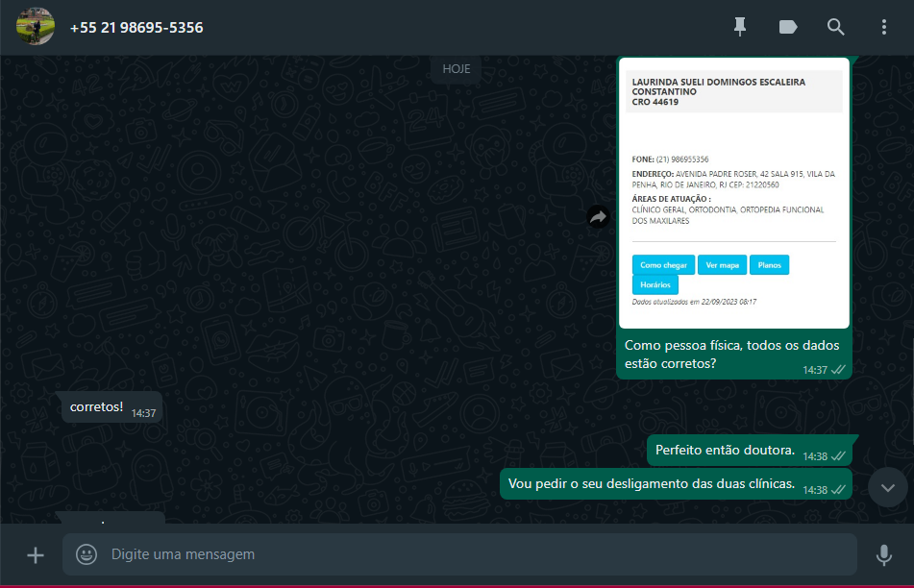Search messages with the magnifier icon
The image size is (914, 588).
click(x=835, y=27)
